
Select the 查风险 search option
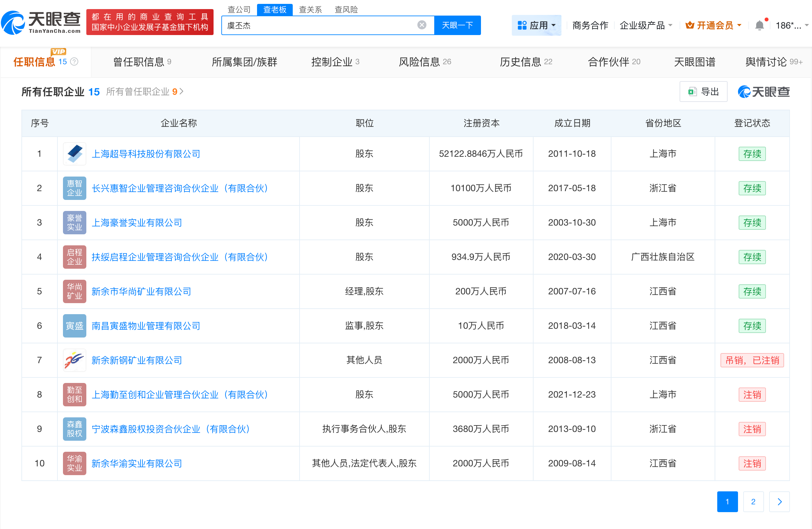click(346, 9)
